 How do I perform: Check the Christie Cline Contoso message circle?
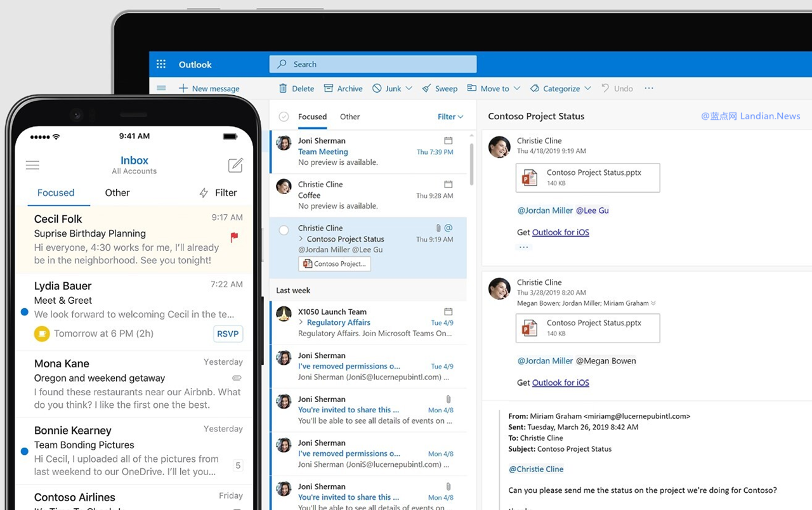[284, 230]
